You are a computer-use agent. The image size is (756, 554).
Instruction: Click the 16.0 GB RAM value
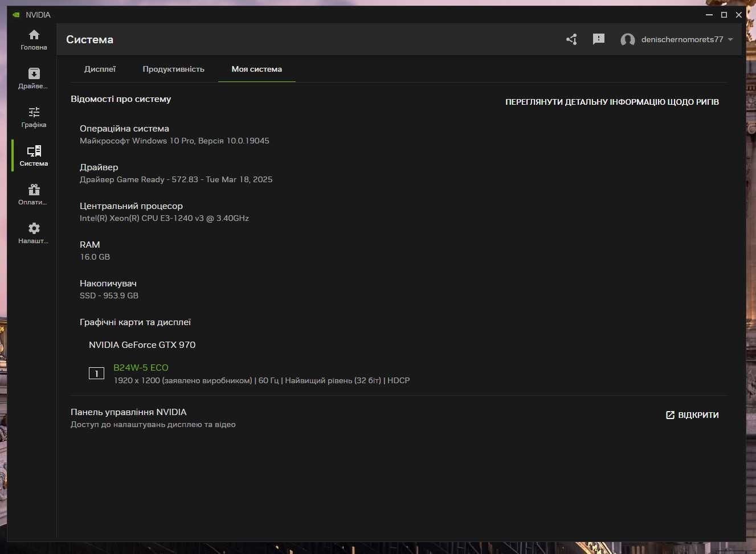click(x=95, y=257)
